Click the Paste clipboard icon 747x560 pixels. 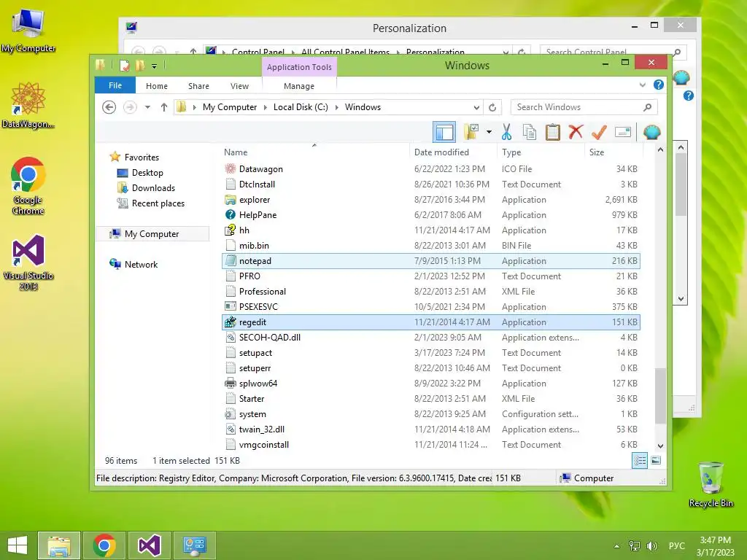(553, 132)
